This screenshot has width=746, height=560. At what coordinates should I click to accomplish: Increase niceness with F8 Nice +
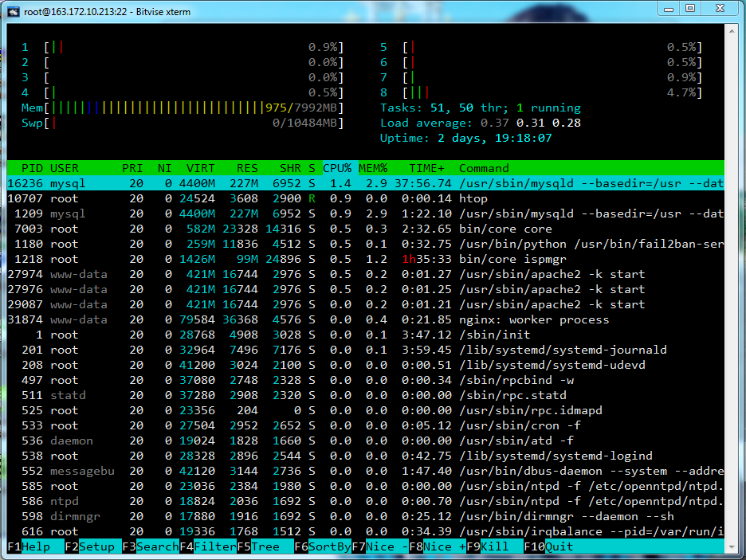click(x=438, y=546)
